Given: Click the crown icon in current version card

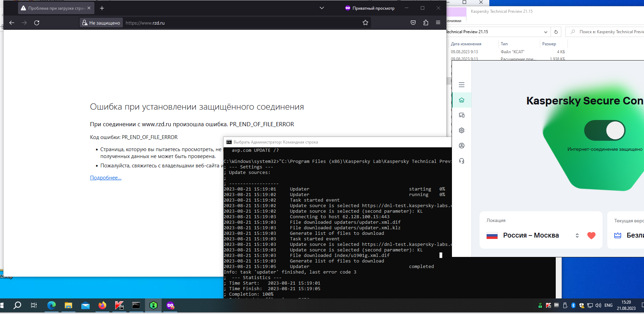Looking at the screenshot, I should pyautogui.click(x=618, y=236).
